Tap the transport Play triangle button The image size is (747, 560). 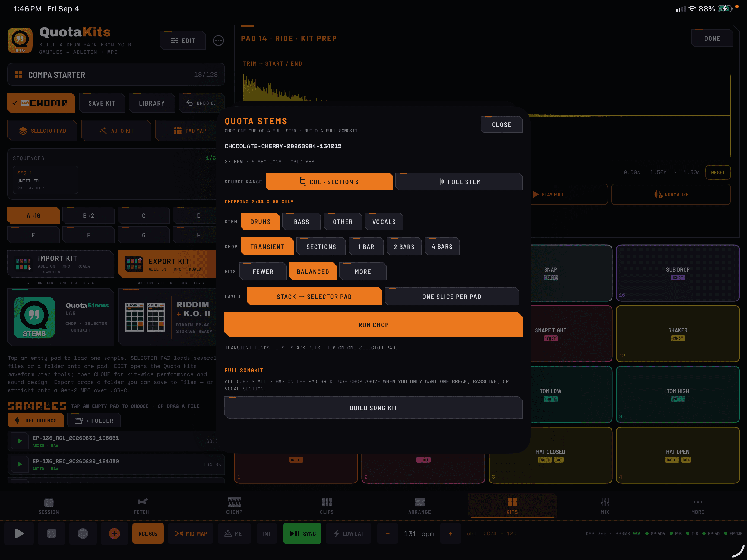click(x=19, y=533)
